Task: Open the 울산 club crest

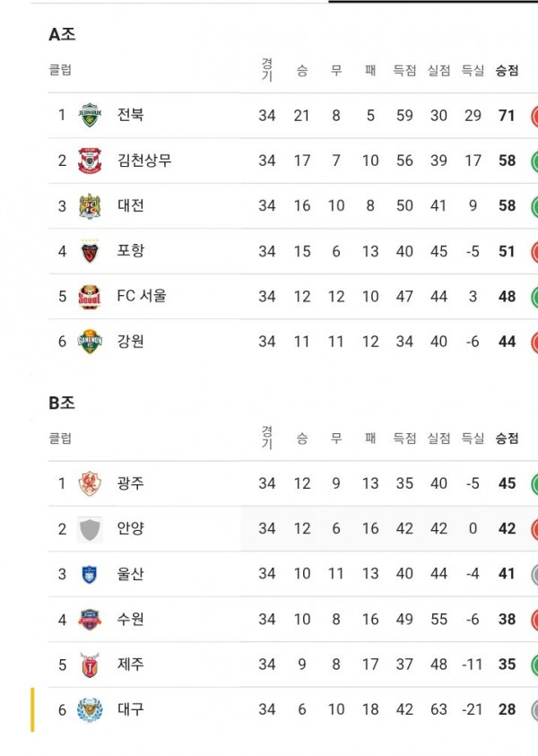Action: tap(90, 574)
